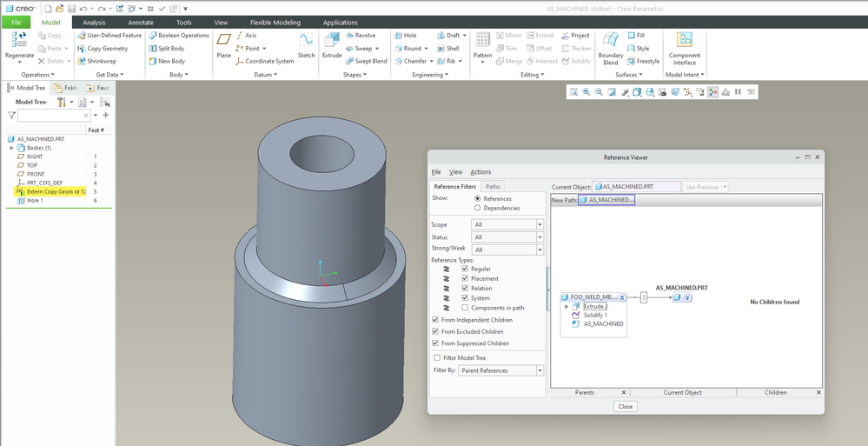Switch to the Paths tab
Screen dimensions: 868x446
pyautogui.click(x=493, y=186)
